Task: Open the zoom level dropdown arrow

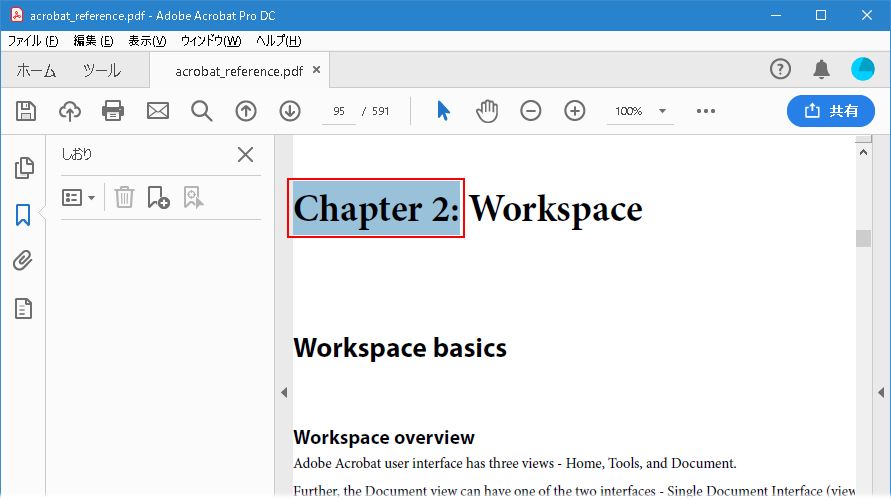Action: pyautogui.click(x=662, y=111)
